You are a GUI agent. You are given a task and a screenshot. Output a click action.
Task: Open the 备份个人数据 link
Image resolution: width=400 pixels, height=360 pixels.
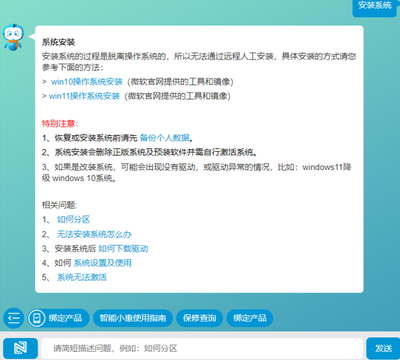[165, 138]
